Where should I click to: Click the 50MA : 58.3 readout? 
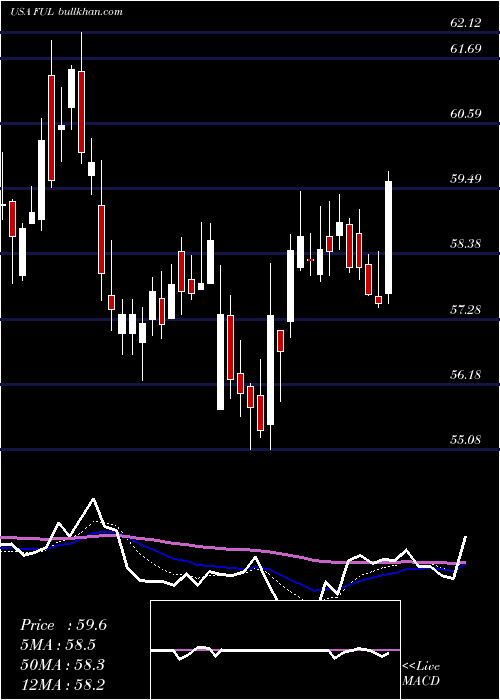(63, 665)
